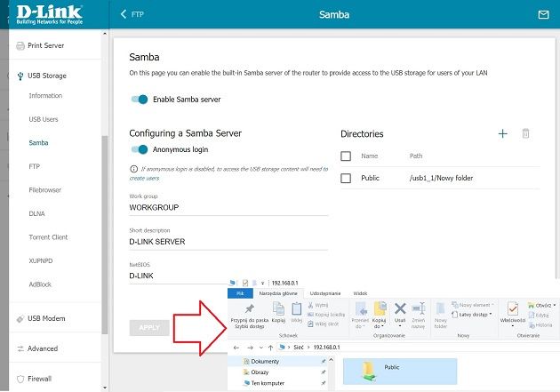Viewport: 560px width, 392px height.
Task: Click Przypnij do paska Szybki dostęp pin icon
Action: coord(249,308)
